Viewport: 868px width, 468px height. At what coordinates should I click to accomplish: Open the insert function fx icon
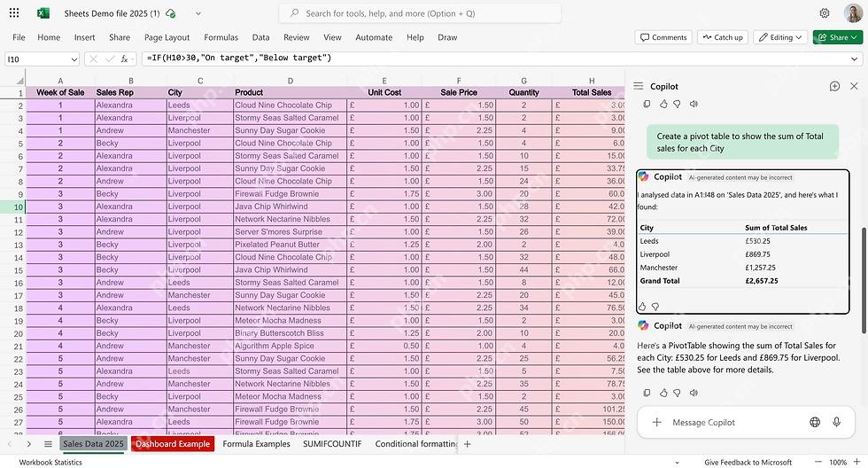[x=125, y=58]
